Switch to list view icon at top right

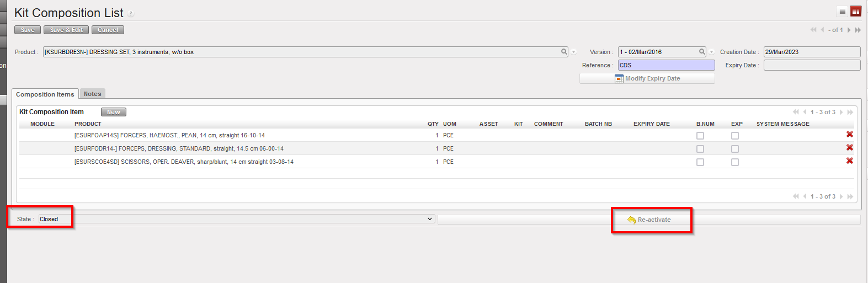point(842,12)
